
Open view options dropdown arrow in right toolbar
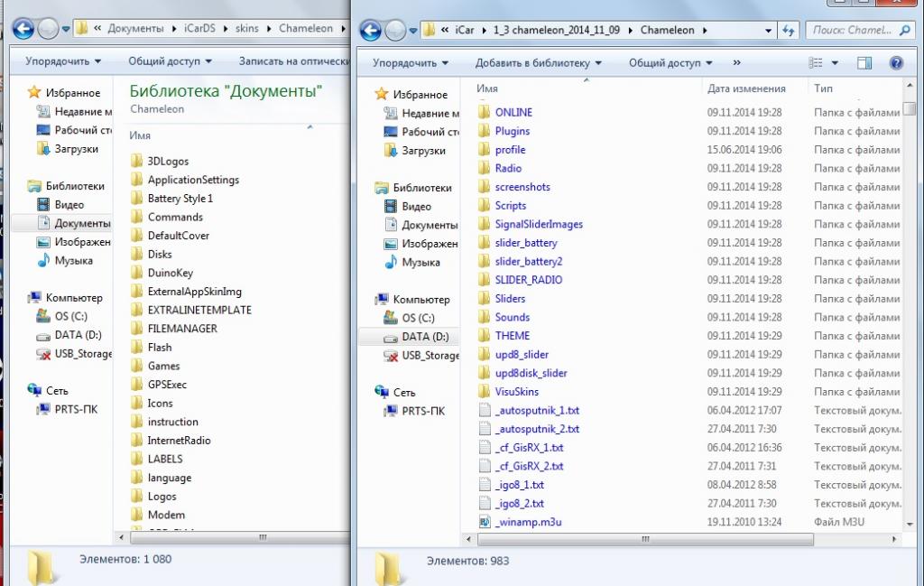[835, 63]
